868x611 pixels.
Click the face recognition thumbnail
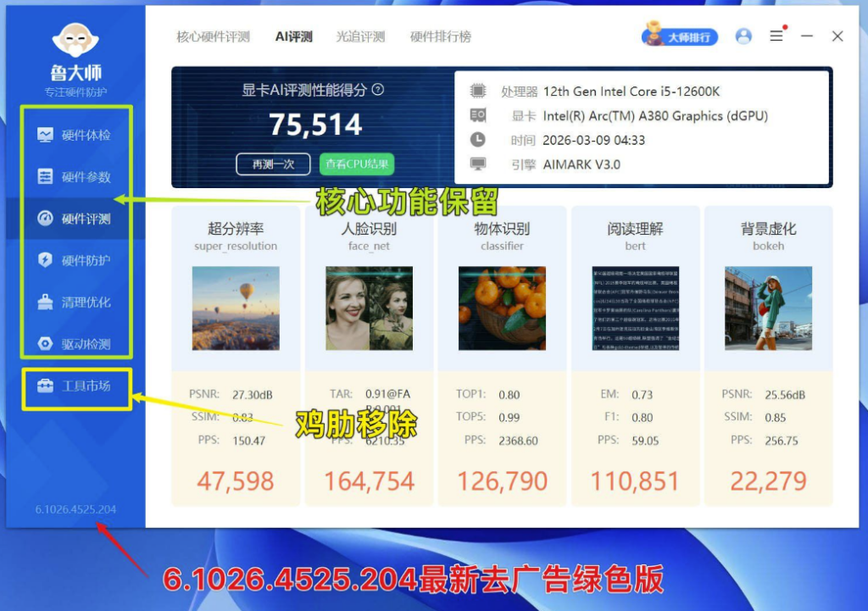tap(370, 308)
